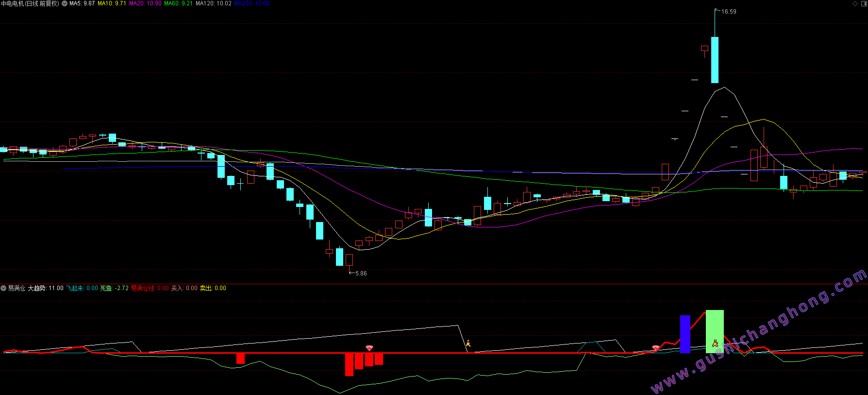Select the 易满仓 indicator name
Image resolution: width=868 pixels, height=395 pixels.
coord(17,288)
